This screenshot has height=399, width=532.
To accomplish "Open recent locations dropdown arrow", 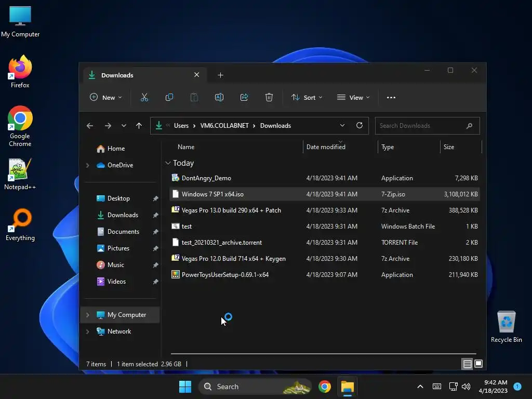I will (124, 126).
